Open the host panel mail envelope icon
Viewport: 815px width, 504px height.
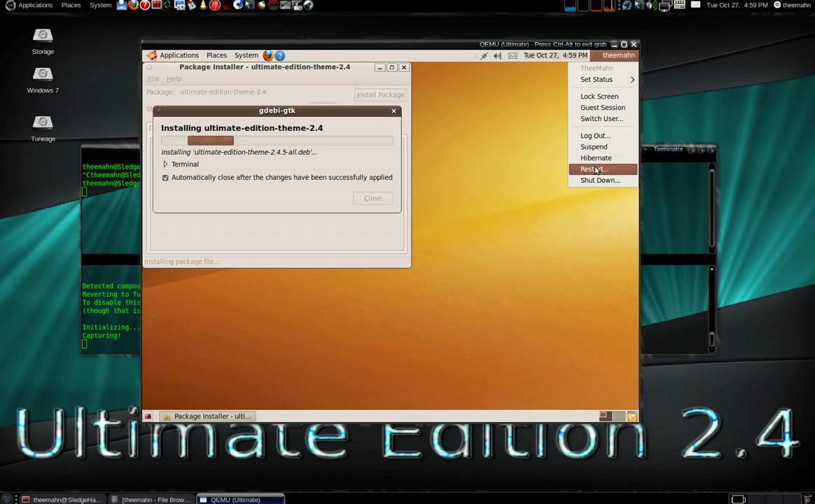[x=695, y=5]
